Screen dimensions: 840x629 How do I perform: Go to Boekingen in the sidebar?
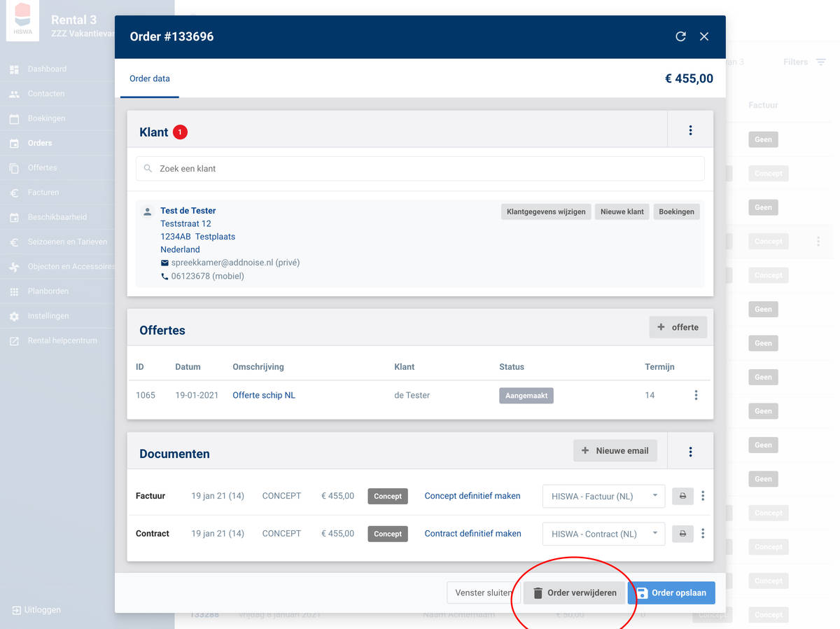coord(46,118)
